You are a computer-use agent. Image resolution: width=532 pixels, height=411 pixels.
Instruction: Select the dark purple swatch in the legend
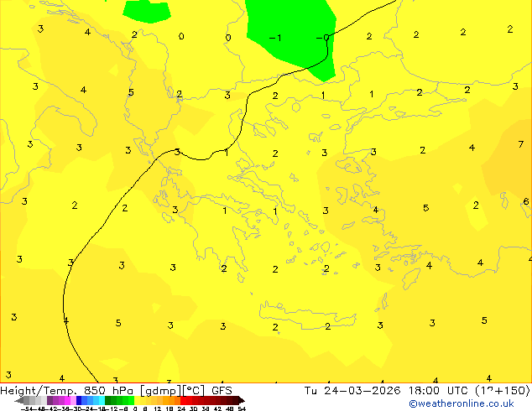pyautogui.click(x=50, y=400)
